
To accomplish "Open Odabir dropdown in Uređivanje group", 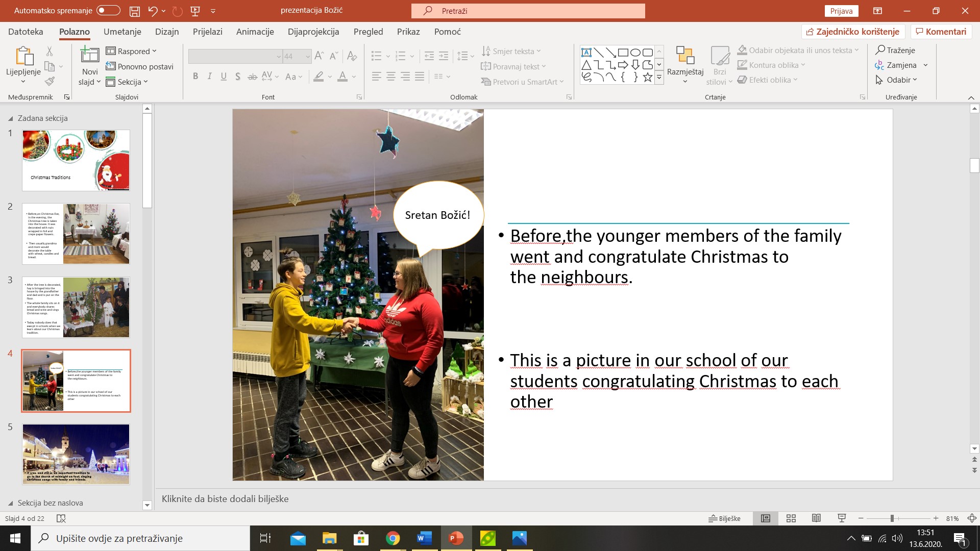I will (896, 80).
